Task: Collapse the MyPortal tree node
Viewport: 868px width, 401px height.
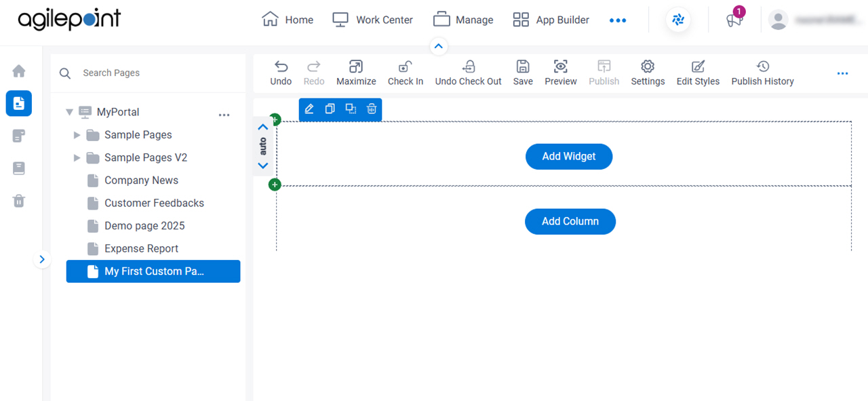Action: [69, 112]
